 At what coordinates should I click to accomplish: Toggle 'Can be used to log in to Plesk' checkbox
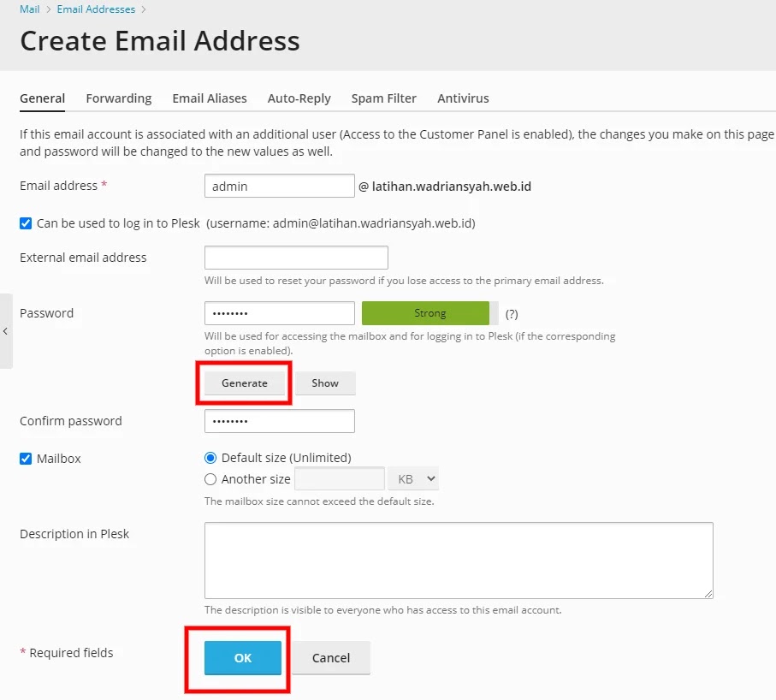[26, 223]
